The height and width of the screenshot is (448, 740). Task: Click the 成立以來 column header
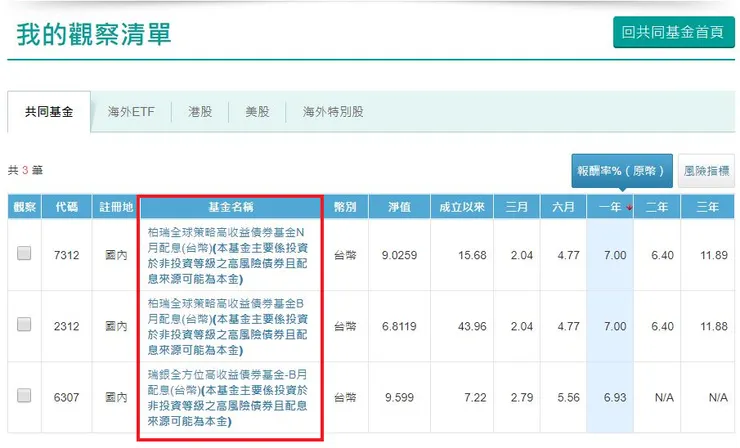tap(462, 207)
